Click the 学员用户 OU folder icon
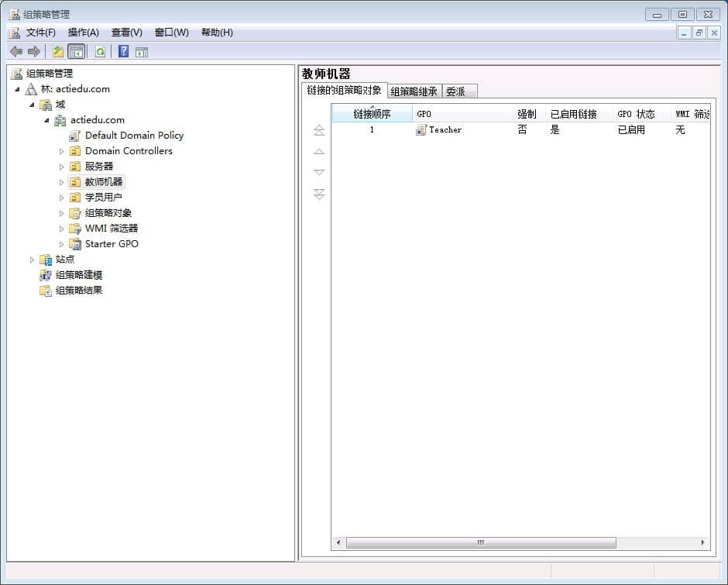The width and height of the screenshot is (728, 585). [75, 198]
